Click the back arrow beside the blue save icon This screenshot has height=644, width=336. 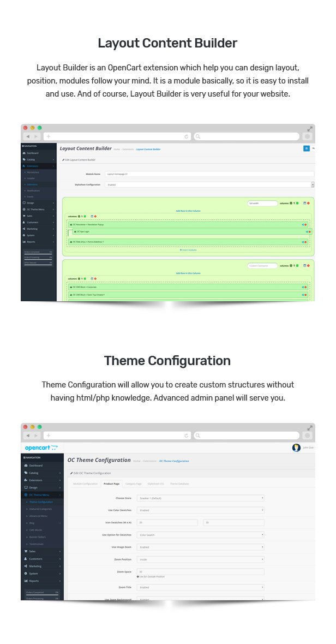(314, 148)
